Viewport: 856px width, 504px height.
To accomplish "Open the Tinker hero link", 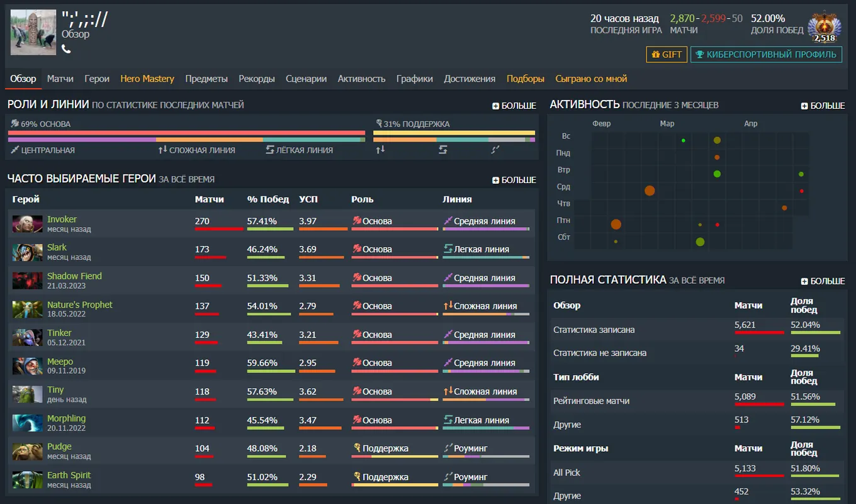I will pos(59,333).
